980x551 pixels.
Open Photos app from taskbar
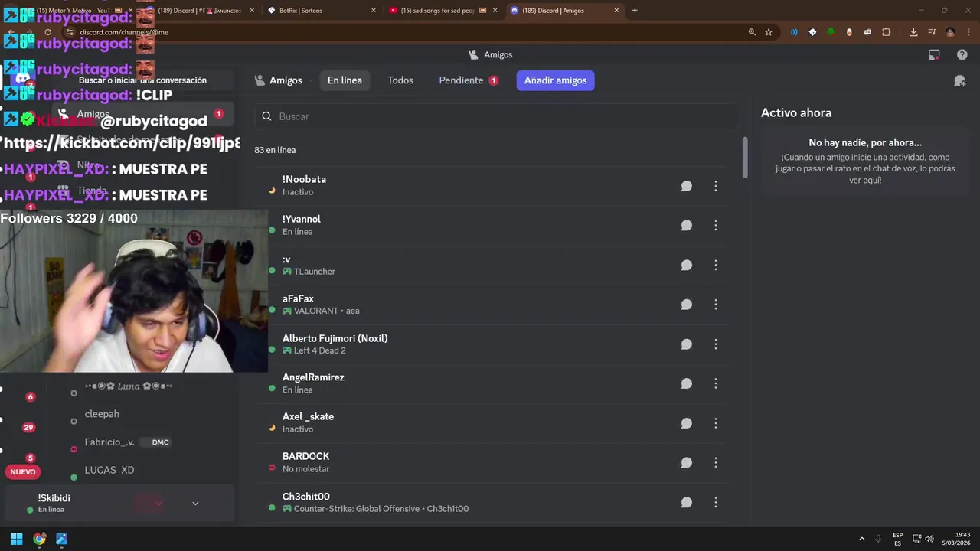62,539
